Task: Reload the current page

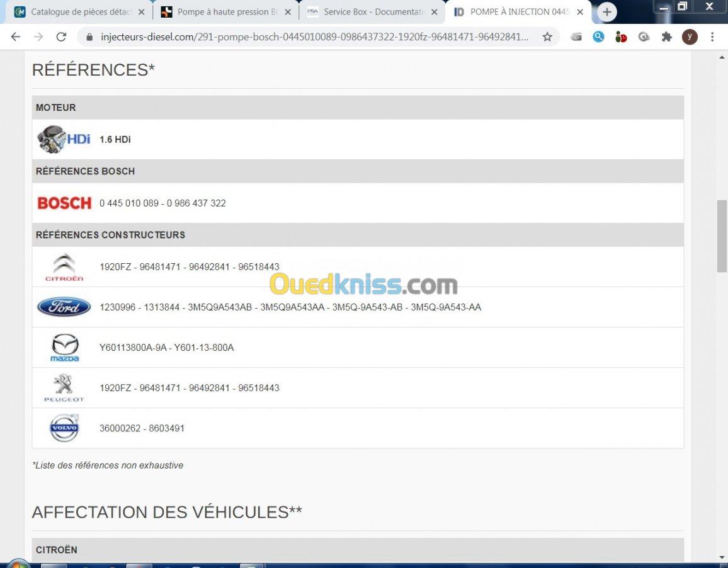Action: point(61,37)
